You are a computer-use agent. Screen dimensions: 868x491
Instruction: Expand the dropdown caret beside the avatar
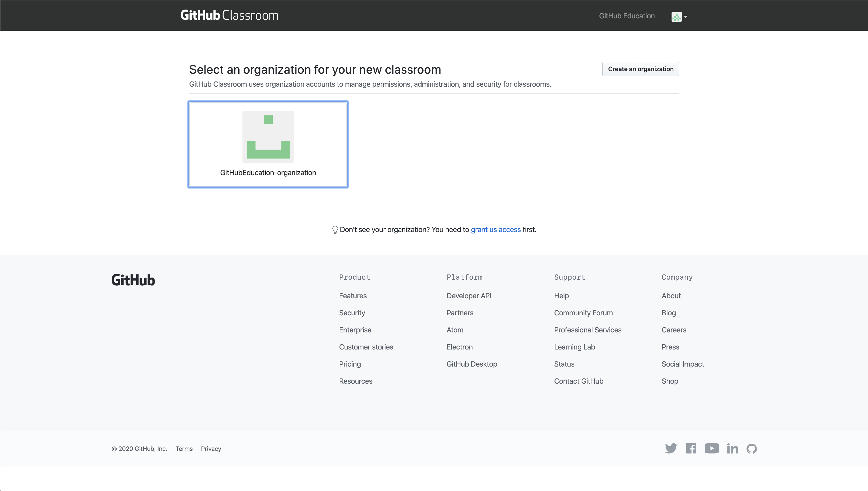click(685, 17)
